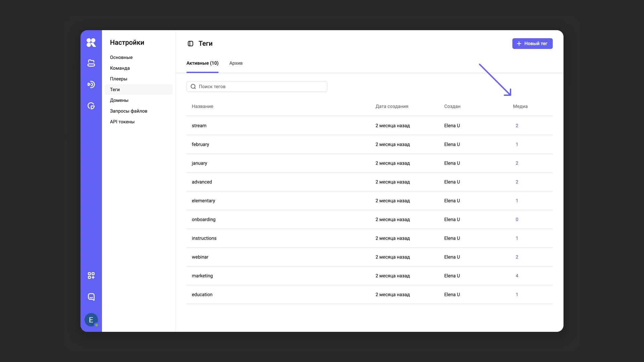Open the media library drive icon
Screen dimensions: 644x362
(91, 63)
